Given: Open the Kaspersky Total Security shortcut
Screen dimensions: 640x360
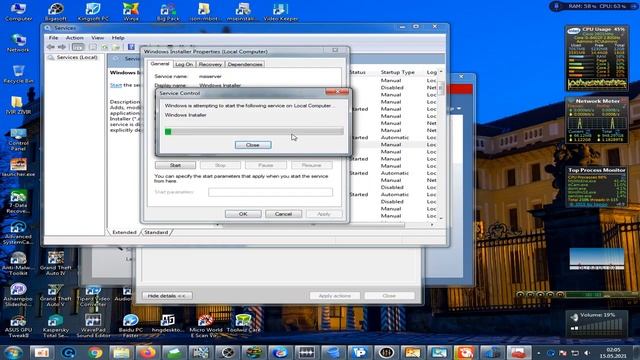Looking at the screenshot, I should pyautogui.click(x=56, y=326).
